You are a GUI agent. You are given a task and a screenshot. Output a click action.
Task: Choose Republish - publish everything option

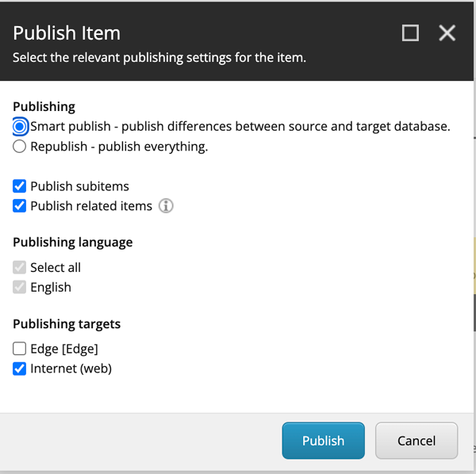coord(20,147)
